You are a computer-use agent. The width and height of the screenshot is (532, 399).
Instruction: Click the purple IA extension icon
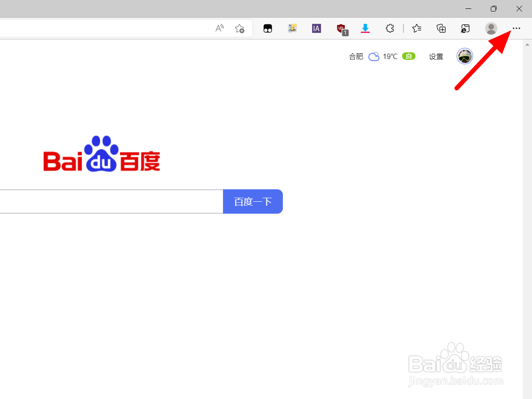tap(316, 28)
